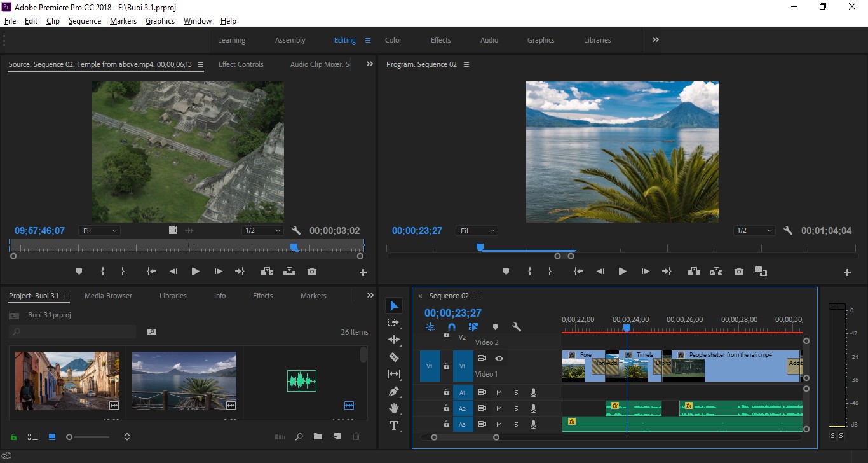
Task: Toggle Video 1 track output eye
Action: point(499,358)
